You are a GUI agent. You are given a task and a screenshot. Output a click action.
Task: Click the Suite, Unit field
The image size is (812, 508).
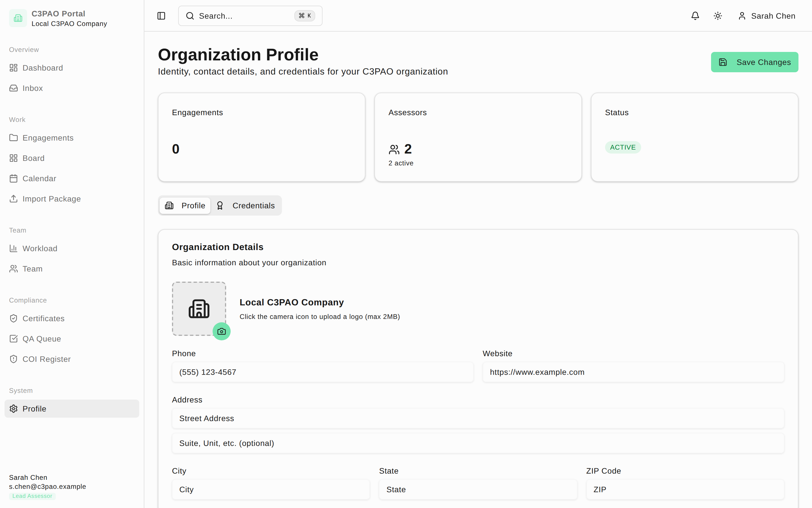point(478,443)
